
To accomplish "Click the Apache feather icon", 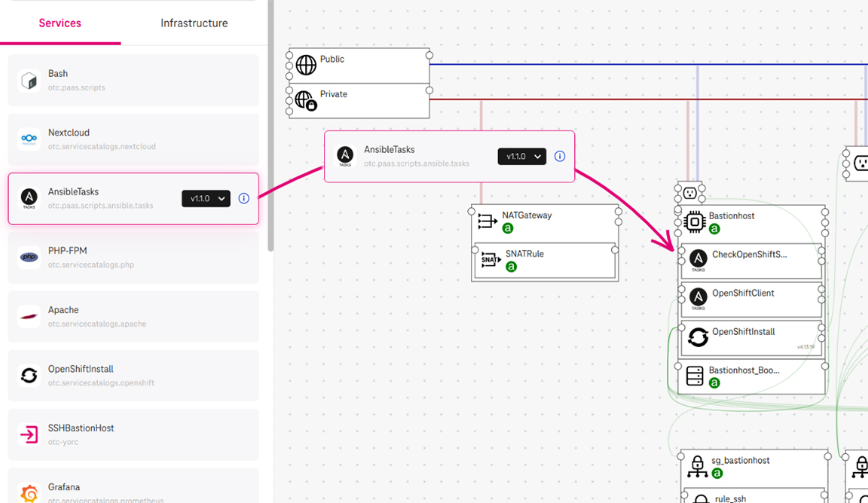I will click(29, 316).
